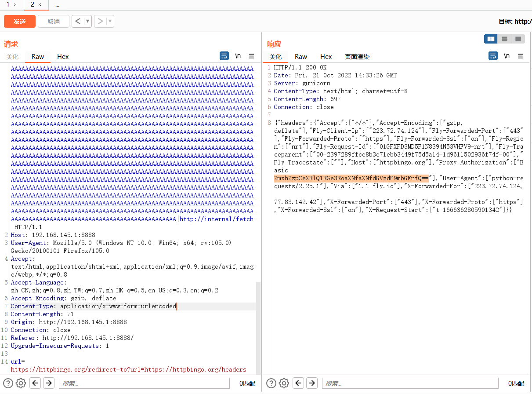Screen dimensions: 532x394
Task: Switch to combined tabbed layout view
Action: point(518,39)
